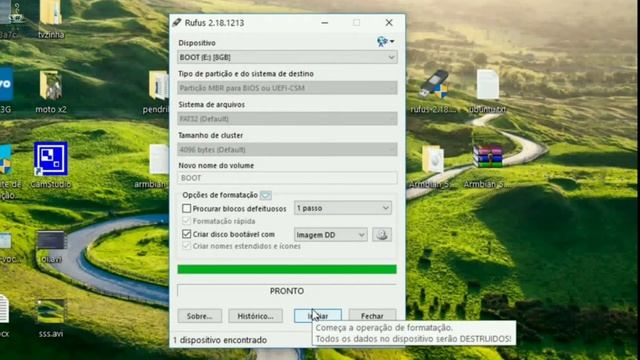Click '1 dispositivo encontrado' status text

tap(220, 340)
